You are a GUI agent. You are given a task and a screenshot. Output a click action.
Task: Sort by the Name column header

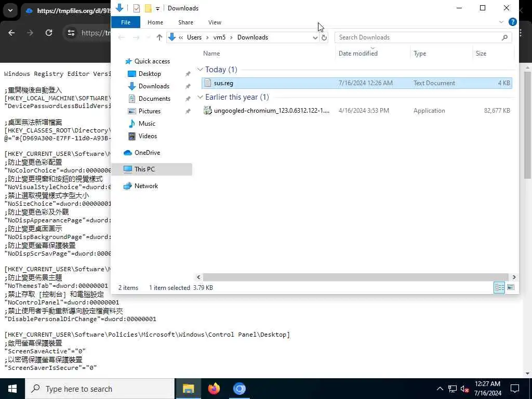211,54
